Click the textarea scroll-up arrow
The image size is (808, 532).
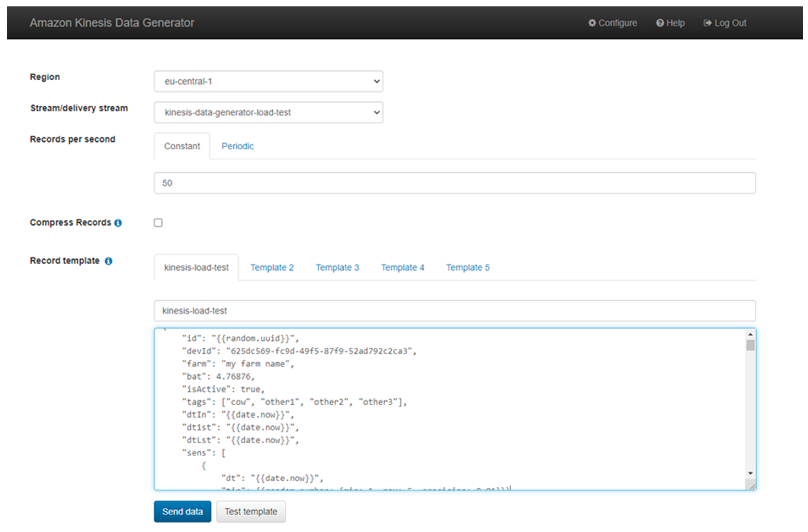point(750,335)
